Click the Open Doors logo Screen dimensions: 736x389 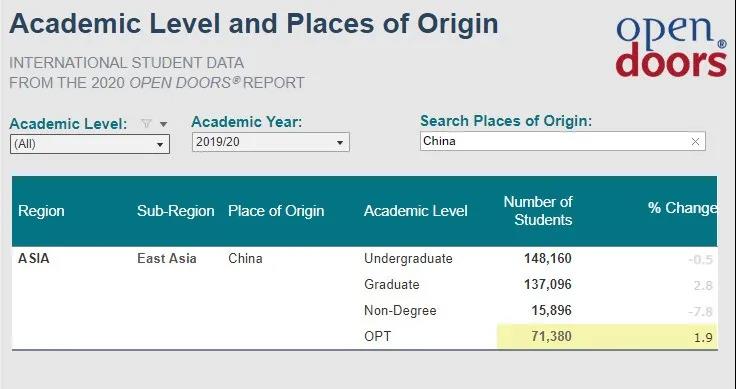click(671, 47)
